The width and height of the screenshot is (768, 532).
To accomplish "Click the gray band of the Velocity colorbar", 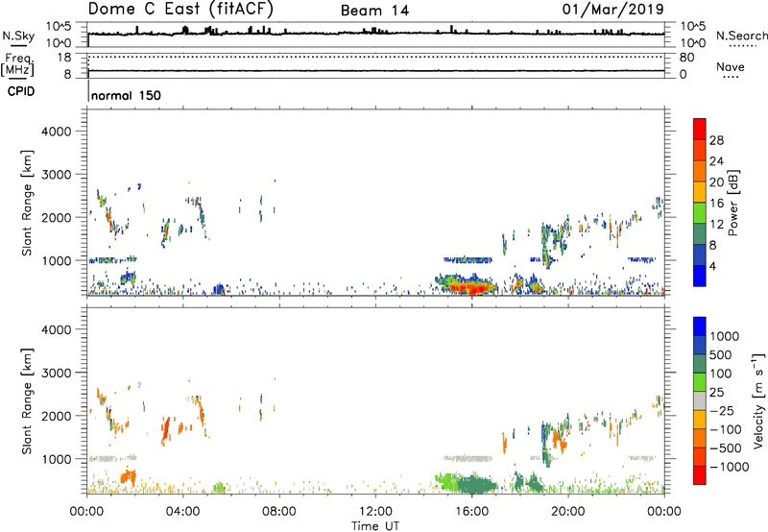I will click(x=700, y=401).
